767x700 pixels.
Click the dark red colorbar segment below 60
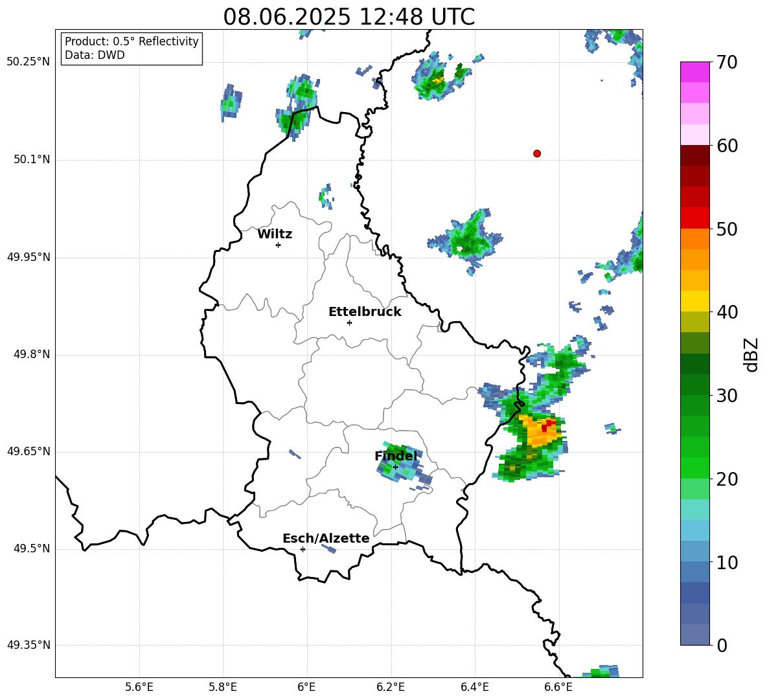(x=694, y=155)
